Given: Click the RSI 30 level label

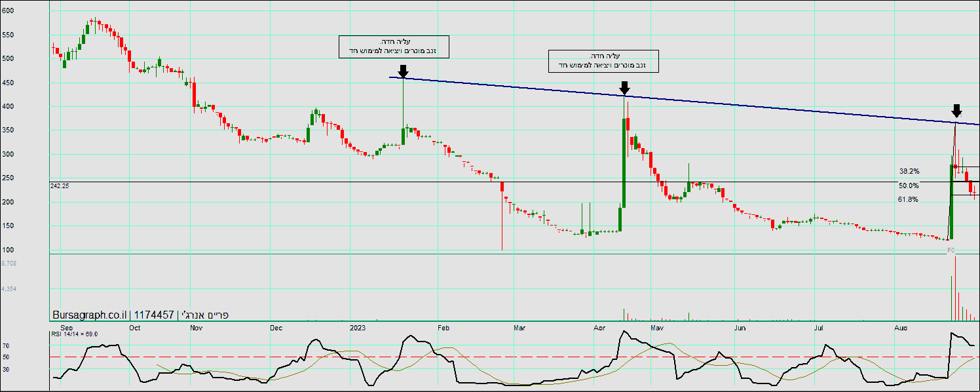Looking at the screenshot, I should point(6,370).
